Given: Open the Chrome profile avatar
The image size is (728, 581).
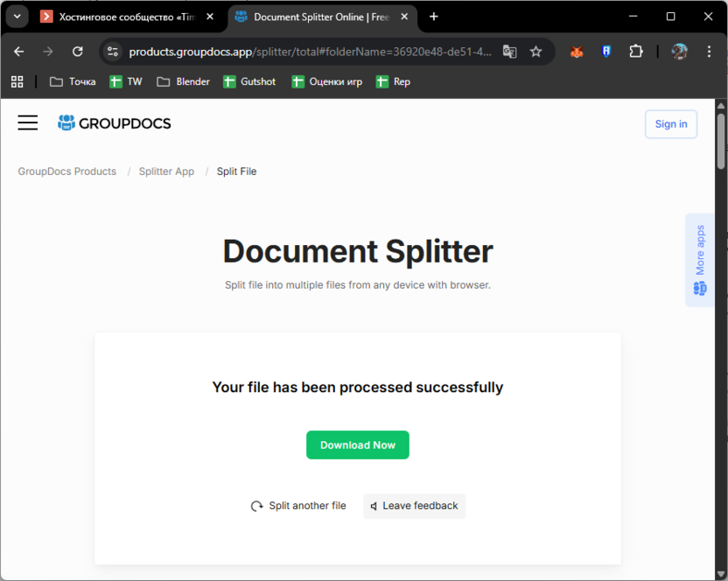Looking at the screenshot, I should tap(679, 52).
